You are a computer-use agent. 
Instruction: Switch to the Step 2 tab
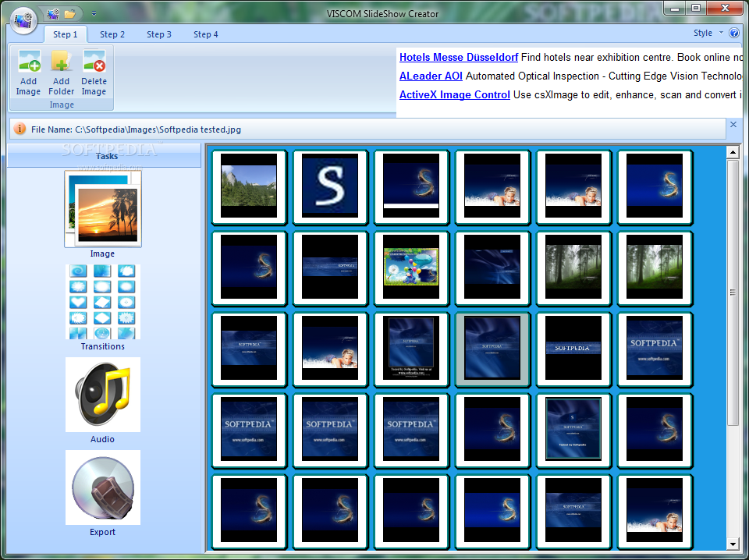click(112, 34)
